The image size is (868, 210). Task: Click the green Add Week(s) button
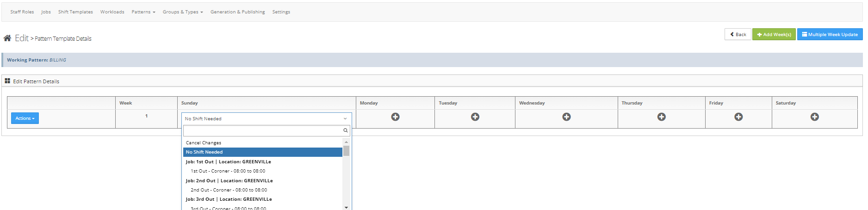(x=774, y=35)
